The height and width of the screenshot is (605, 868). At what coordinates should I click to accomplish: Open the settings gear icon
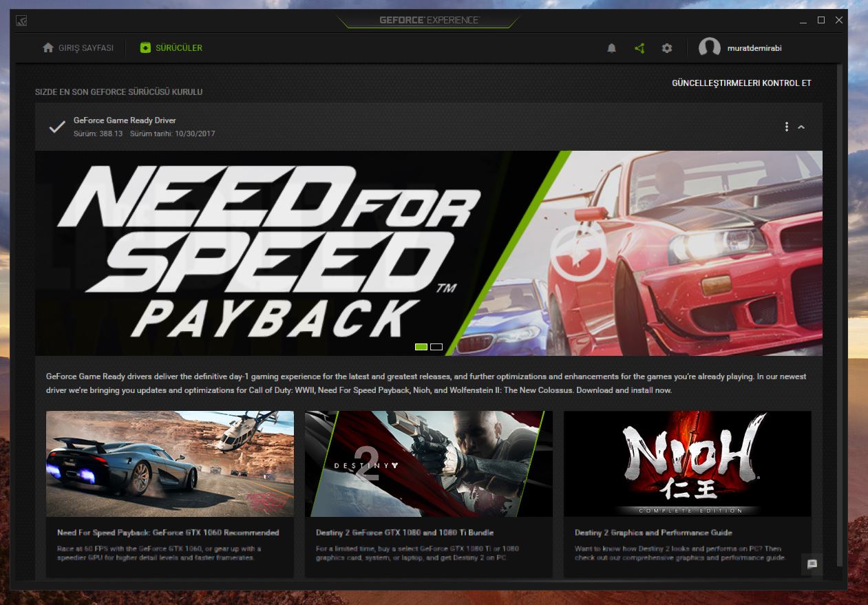pyautogui.click(x=666, y=48)
